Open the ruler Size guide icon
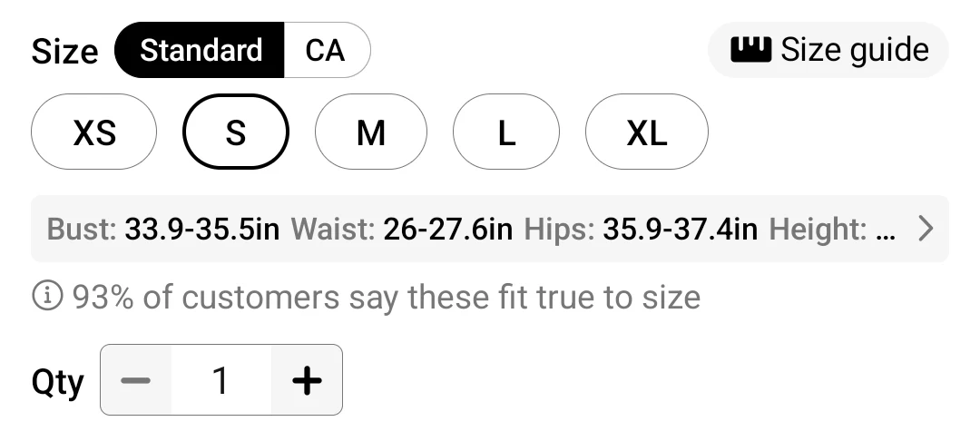This screenshot has width=980, height=441. tap(750, 49)
